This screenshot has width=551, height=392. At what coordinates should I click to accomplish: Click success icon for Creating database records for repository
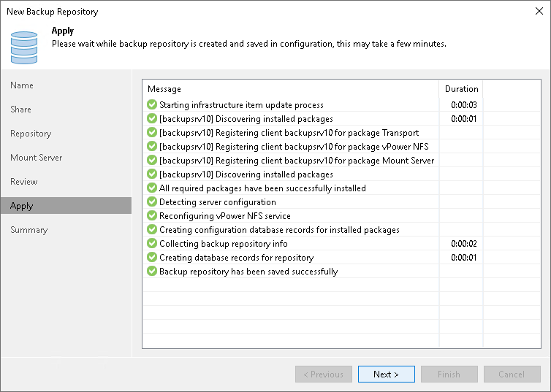tap(152, 257)
